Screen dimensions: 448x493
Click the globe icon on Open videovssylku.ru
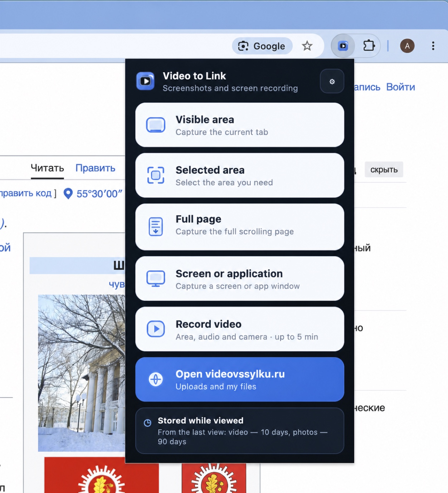tap(156, 379)
